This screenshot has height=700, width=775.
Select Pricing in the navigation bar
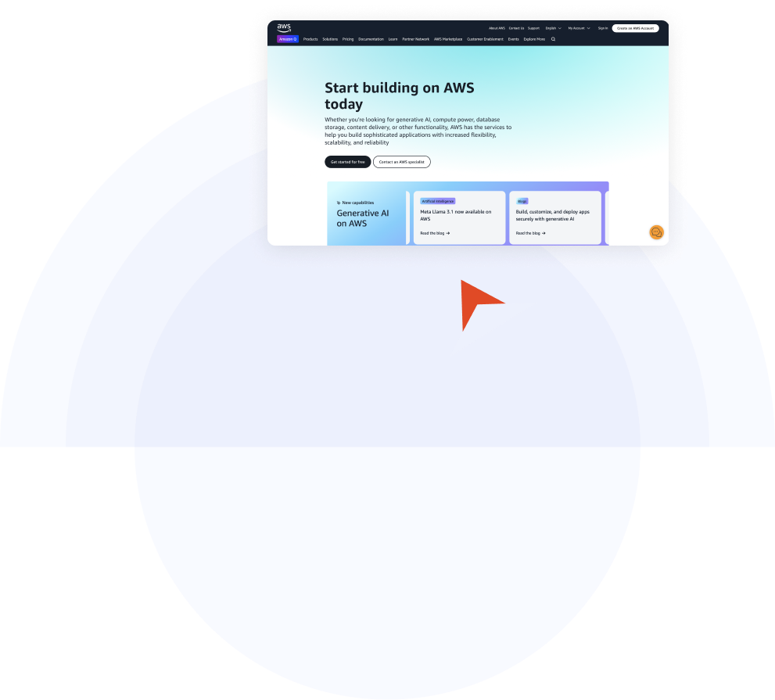point(348,39)
